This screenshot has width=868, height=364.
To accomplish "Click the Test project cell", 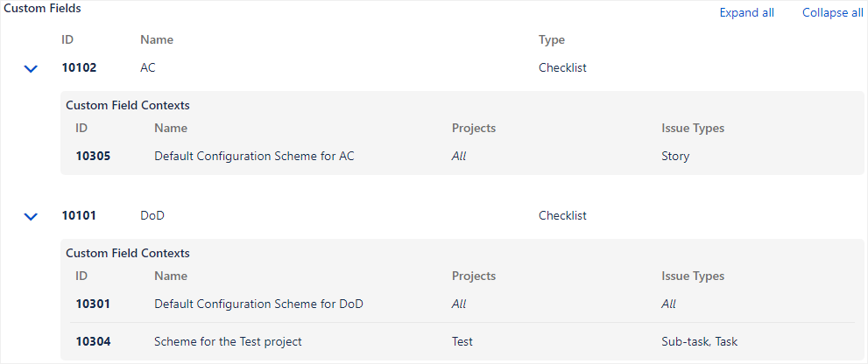I will pos(462,341).
